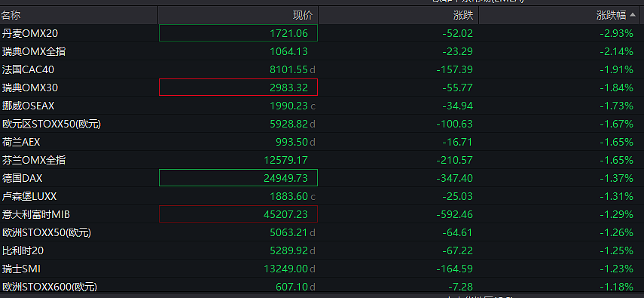Select the 比利时20 row name
Screen dimensions: 644x298
[x=23, y=250]
